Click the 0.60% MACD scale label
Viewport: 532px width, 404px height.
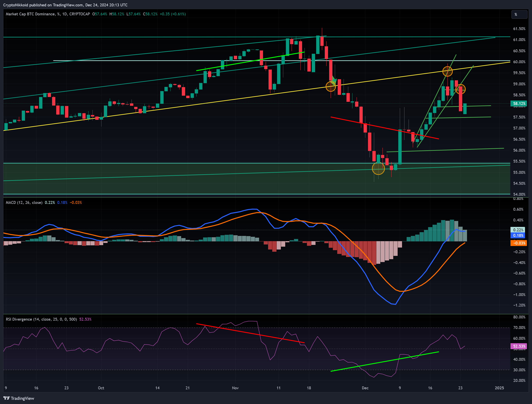pyautogui.click(x=518, y=209)
